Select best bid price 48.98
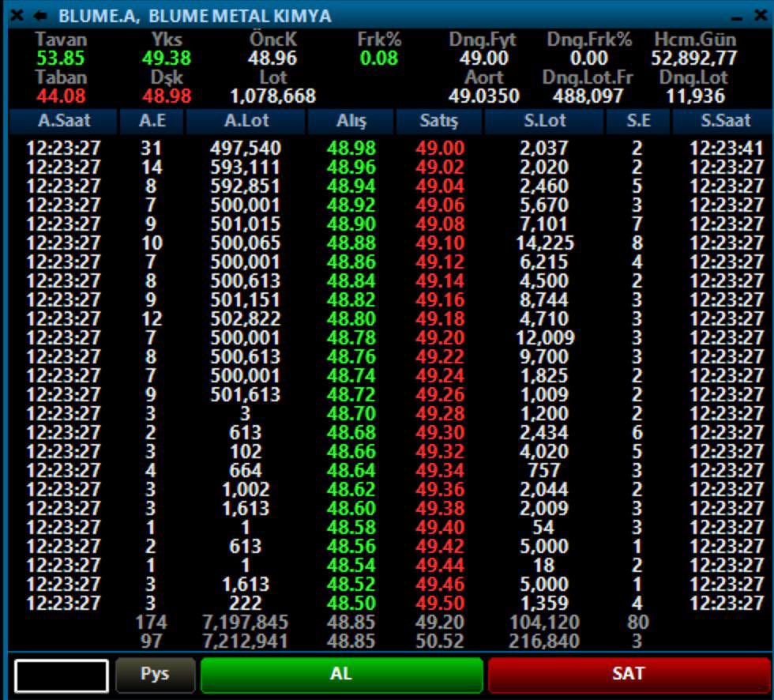774x700 pixels. [351, 149]
